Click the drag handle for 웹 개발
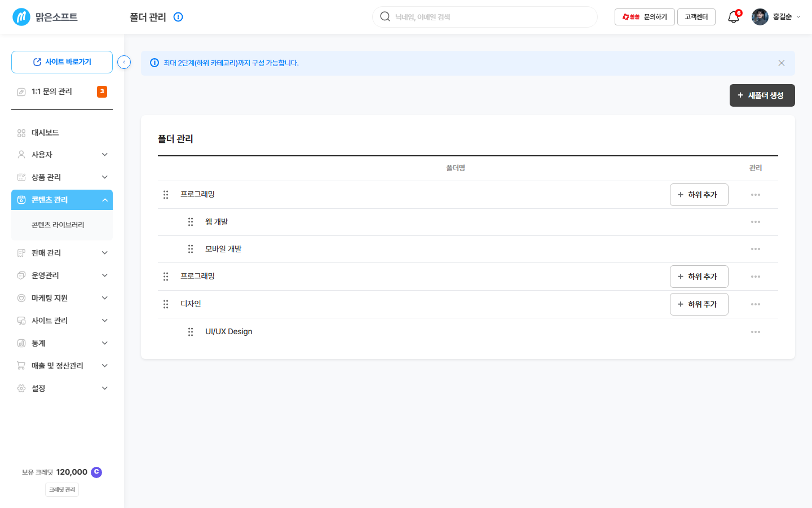This screenshot has height=508, width=812. click(191, 222)
